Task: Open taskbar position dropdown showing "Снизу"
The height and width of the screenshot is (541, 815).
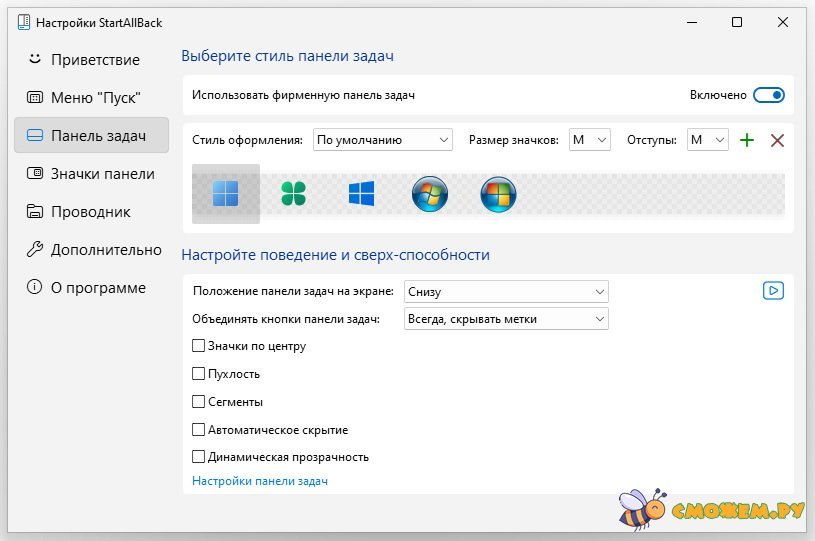Action: click(506, 292)
